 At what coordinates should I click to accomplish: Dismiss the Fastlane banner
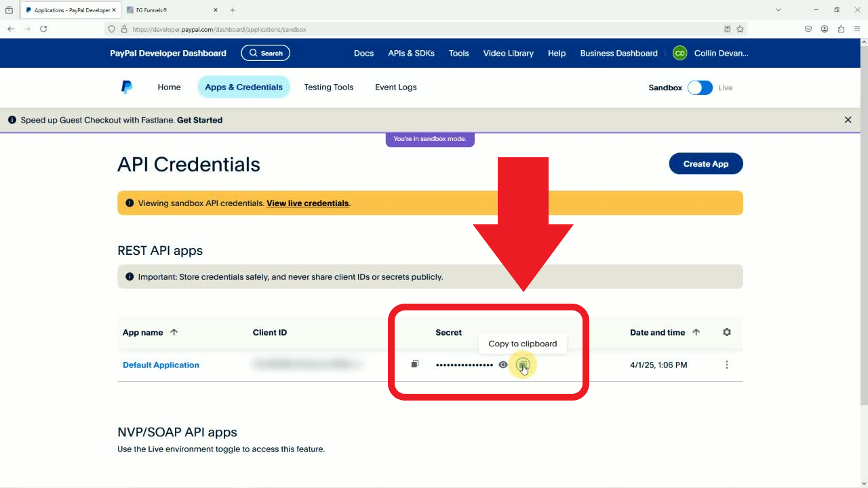tap(848, 120)
